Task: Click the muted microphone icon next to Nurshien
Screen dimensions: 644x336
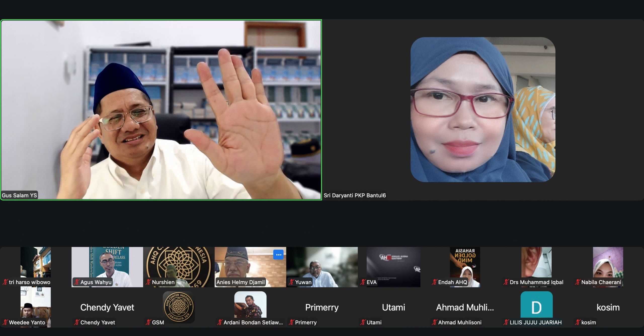Action: (x=148, y=282)
